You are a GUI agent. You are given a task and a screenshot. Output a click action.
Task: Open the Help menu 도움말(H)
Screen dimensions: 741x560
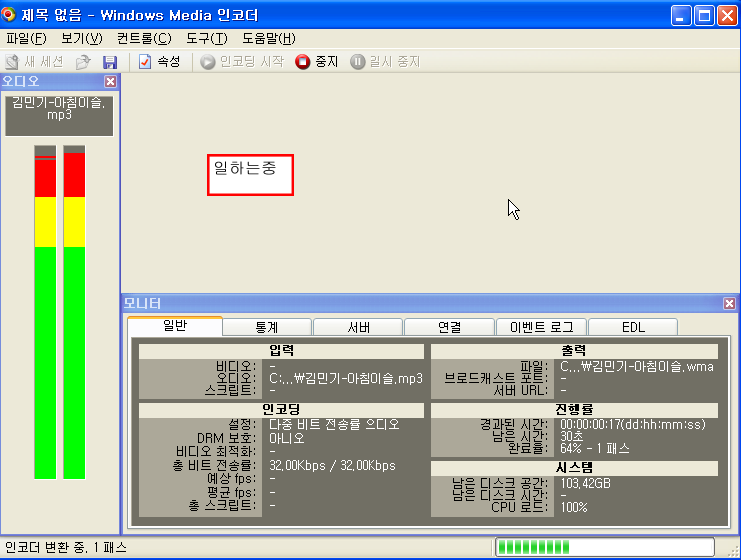[269, 38]
